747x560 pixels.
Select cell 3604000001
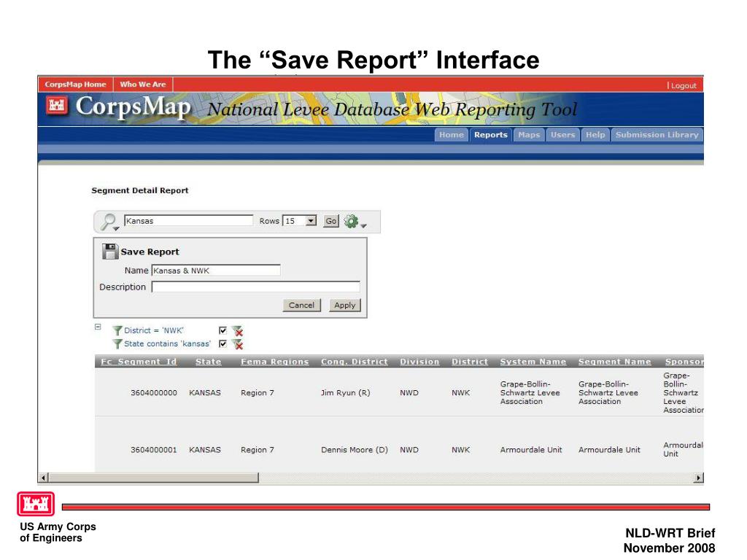click(x=154, y=450)
